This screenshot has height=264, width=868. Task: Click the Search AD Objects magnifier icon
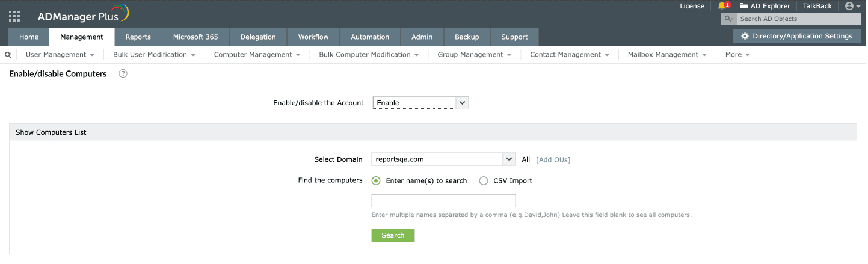[728, 19]
